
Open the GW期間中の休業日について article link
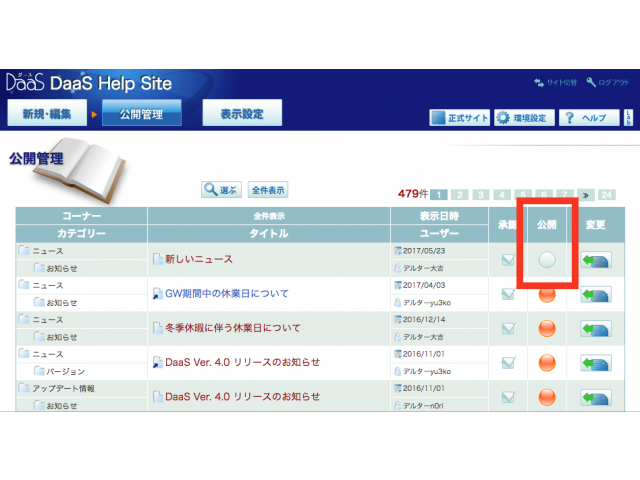[x=220, y=294]
